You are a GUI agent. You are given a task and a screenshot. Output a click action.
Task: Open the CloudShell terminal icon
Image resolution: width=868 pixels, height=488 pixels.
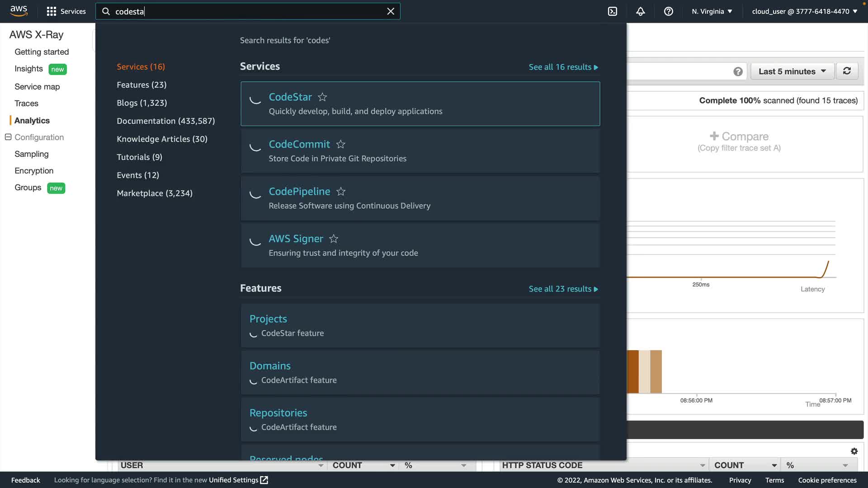tap(613, 11)
